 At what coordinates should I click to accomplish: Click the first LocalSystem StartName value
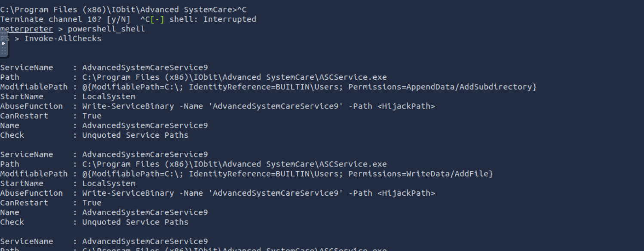click(109, 97)
